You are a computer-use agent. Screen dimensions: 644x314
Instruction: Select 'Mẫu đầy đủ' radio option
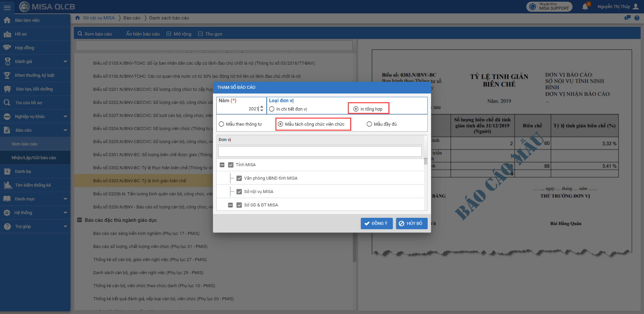click(369, 124)
